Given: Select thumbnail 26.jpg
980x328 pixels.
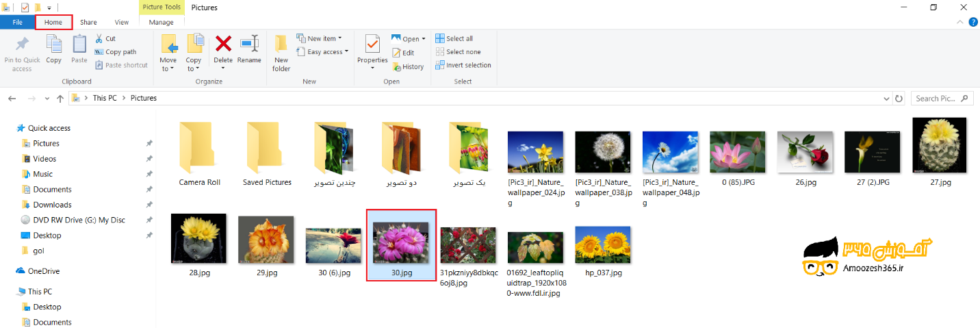Looking at the screenshot, I should click(x=807, y=158).
